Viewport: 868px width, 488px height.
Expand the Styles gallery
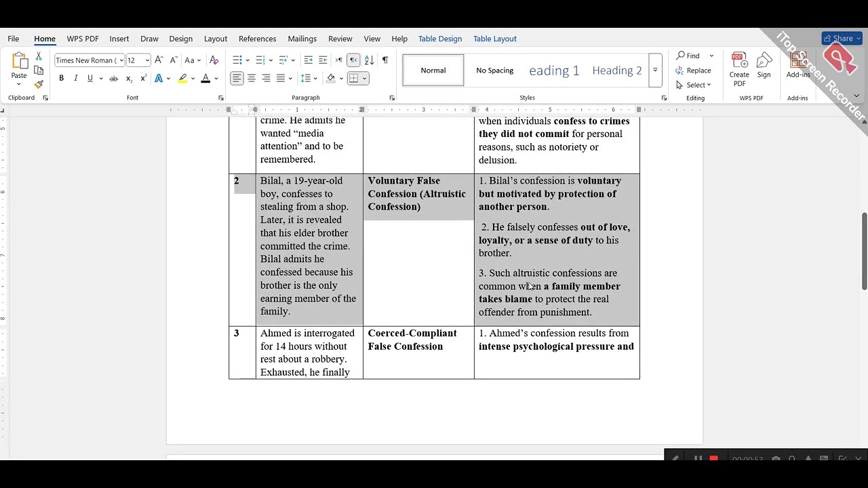tap(655, 70)
